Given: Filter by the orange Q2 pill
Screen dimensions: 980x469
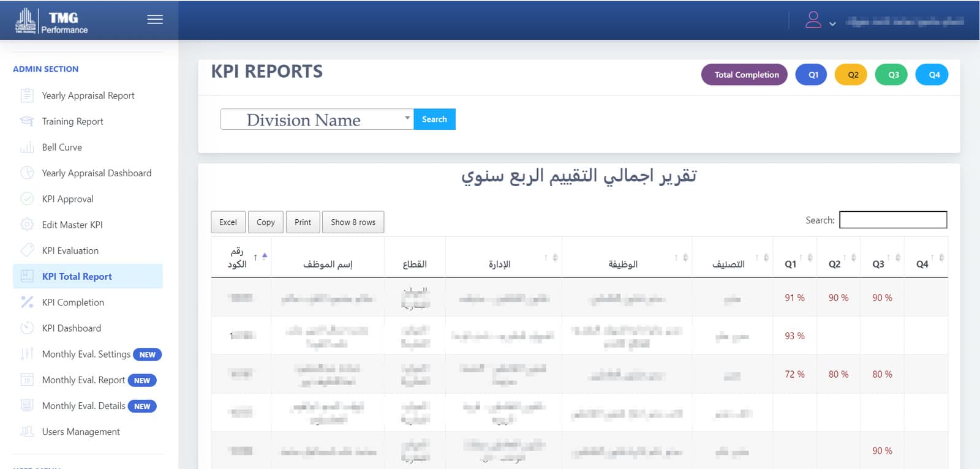Looking at the screenshot, I should pyautogui.click(x=851, y=75).
